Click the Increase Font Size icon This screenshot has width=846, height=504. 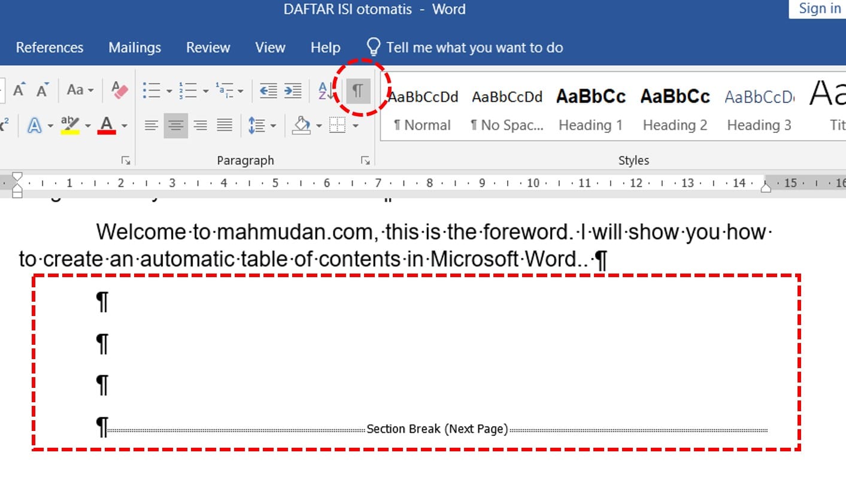coord(19,90)
